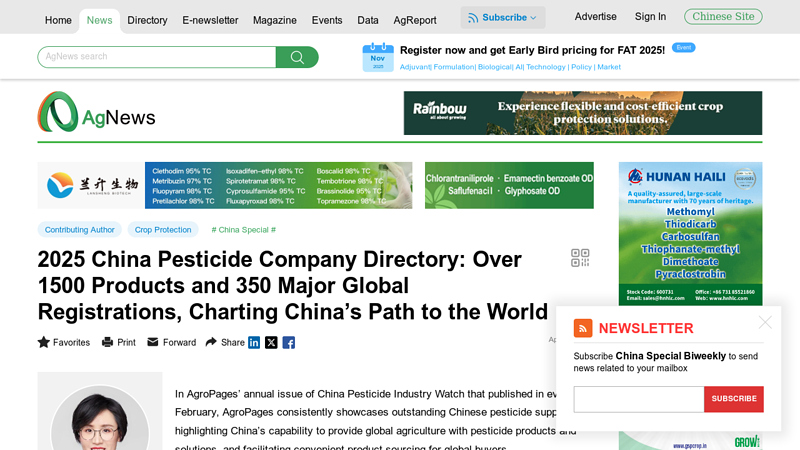Focus the newsletter email input

tap(639, 399)
